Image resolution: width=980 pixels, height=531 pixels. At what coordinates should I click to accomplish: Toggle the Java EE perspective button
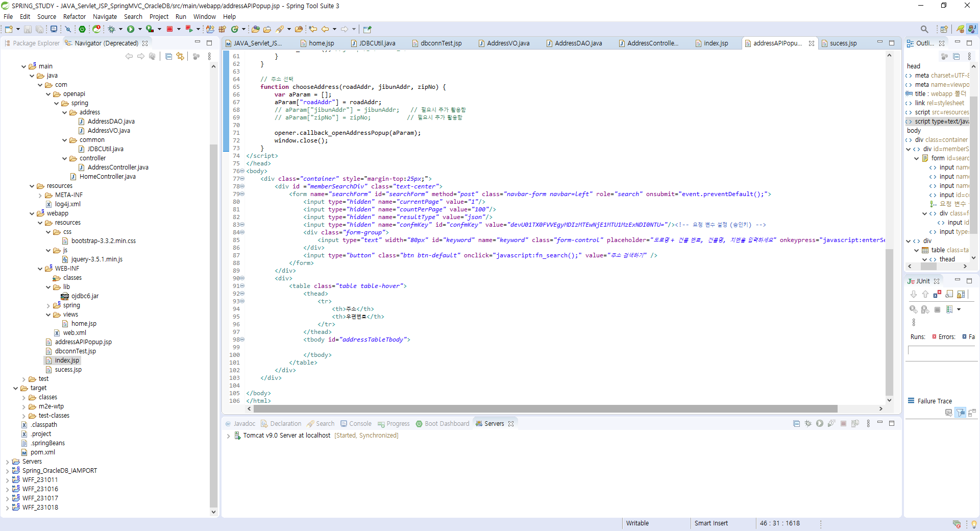coord(972,29)
